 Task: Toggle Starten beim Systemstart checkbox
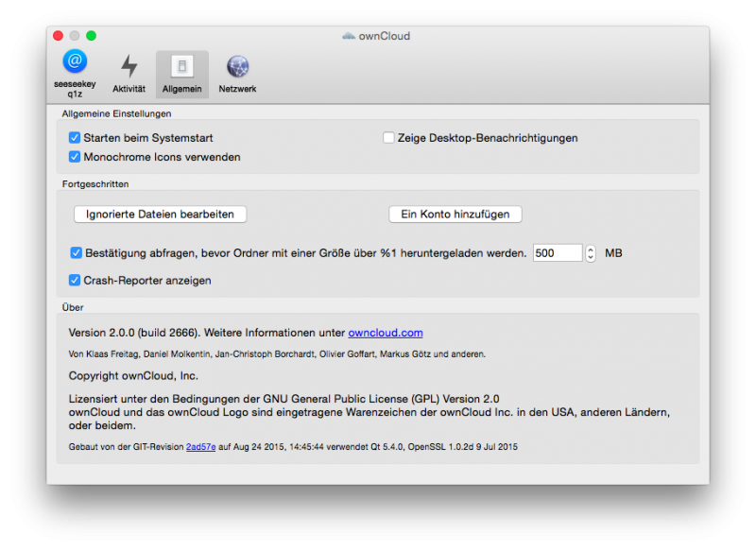75,138
